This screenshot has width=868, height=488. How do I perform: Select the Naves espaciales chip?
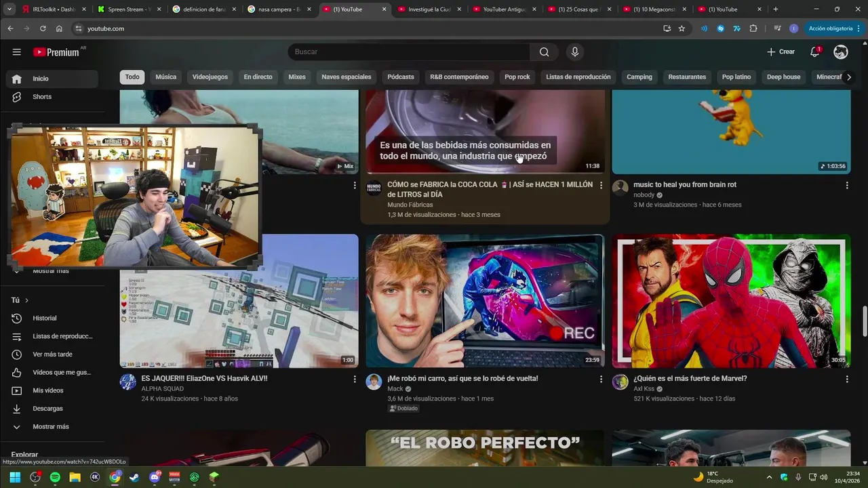click(347, 77)
